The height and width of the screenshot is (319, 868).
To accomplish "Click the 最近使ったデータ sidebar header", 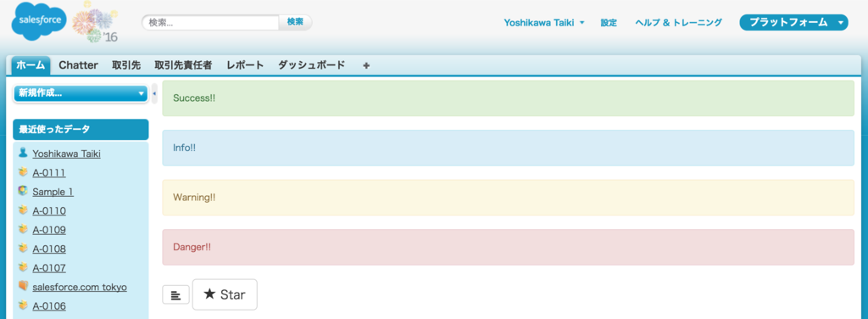I will tap(81, 130).
